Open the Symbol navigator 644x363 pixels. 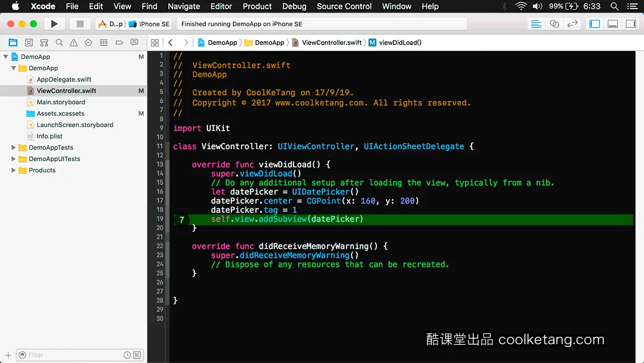pos(44,43)
